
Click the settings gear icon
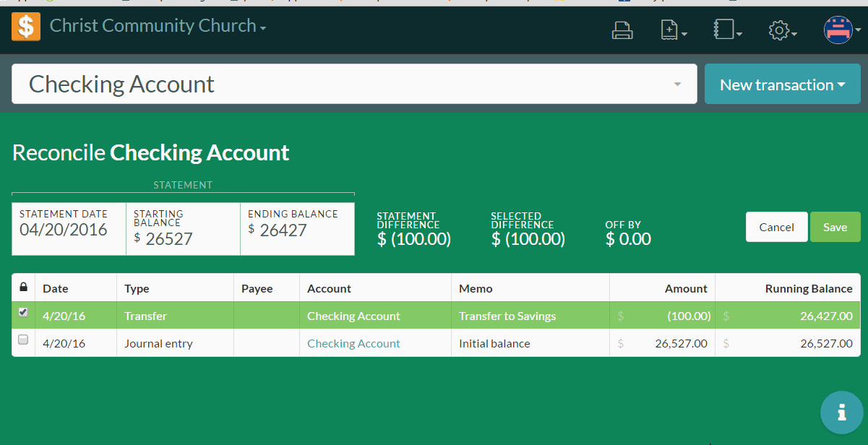pyautogui.click(x=781, y=30)
